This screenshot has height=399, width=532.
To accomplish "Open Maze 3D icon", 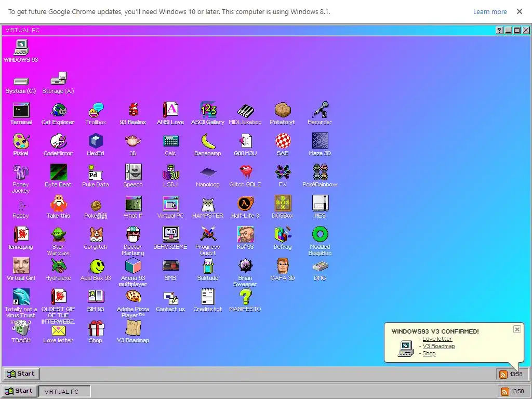I will 320,145.
